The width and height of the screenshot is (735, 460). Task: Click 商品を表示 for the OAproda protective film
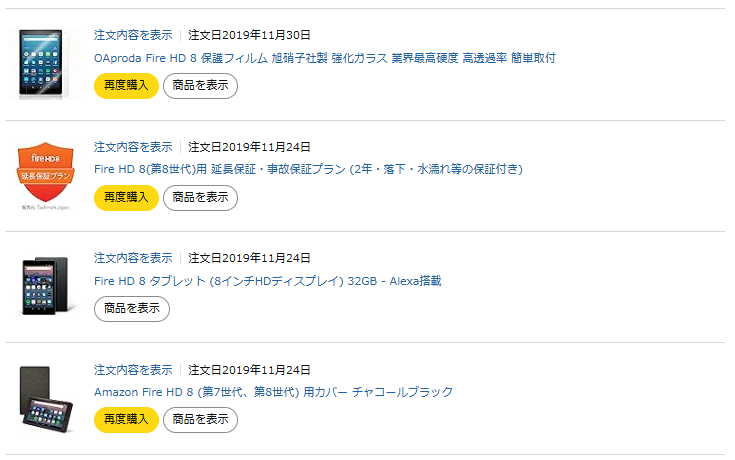(x=201, y=86)
